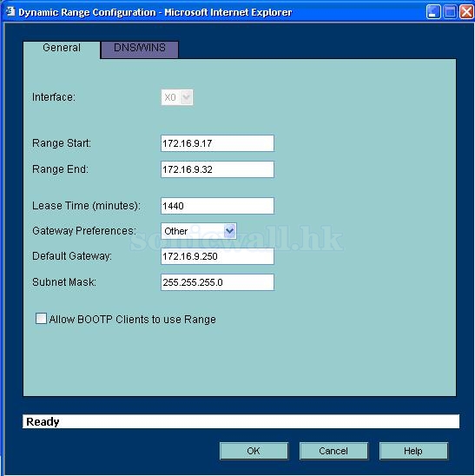
Task: Click the Cancel button
Action: (x=333, y=451)
